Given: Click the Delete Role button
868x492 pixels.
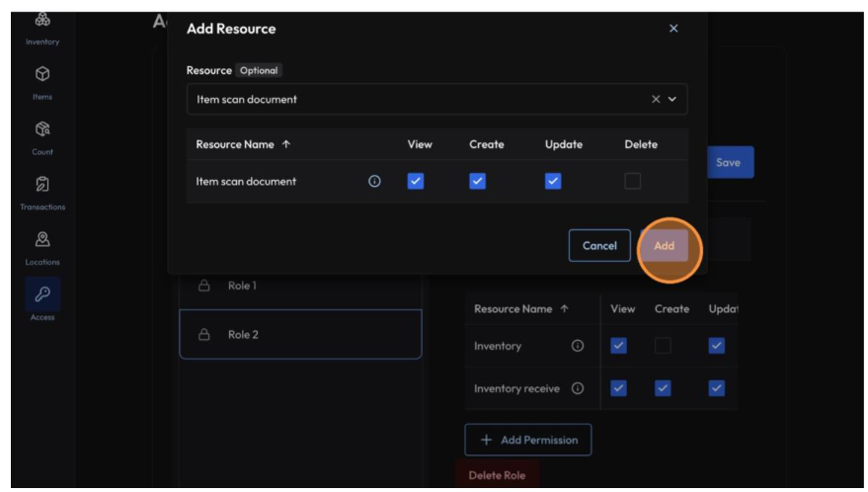Looking at the screenshot, I should [497, 475].
